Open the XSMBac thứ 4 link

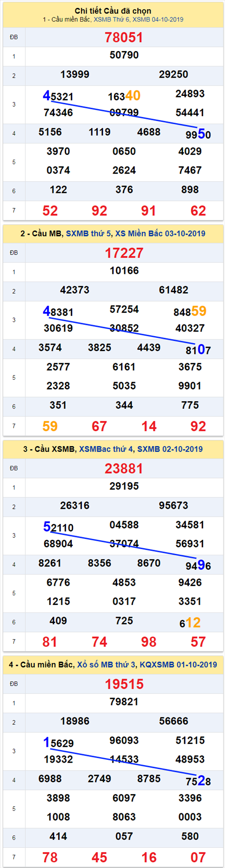coord(106,449)
